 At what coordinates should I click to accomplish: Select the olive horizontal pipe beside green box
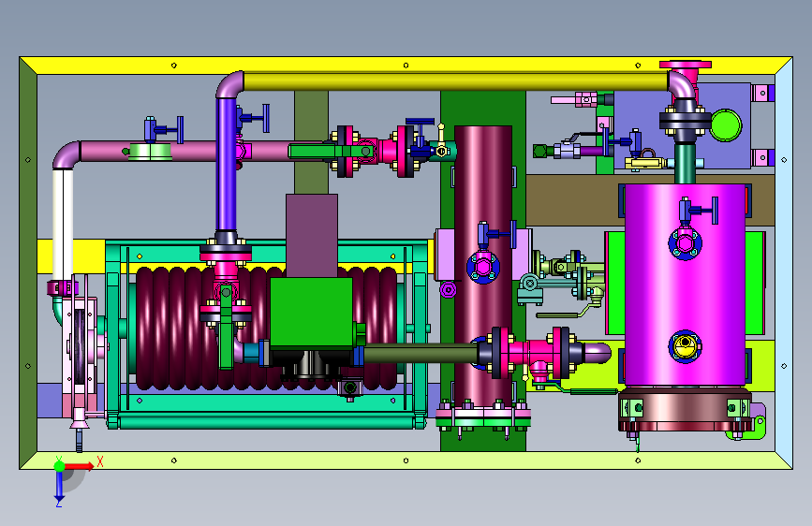click(421, 354)
